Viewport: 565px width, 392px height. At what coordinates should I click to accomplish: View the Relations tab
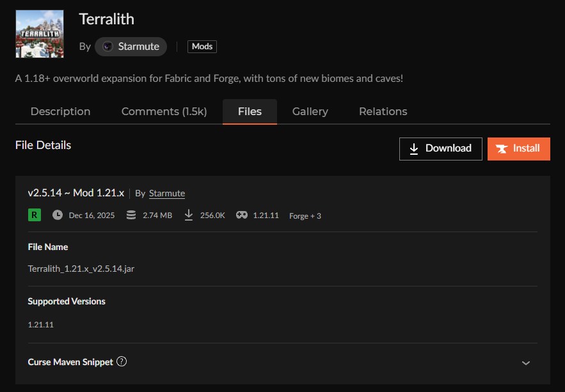[x=383, y=111]
